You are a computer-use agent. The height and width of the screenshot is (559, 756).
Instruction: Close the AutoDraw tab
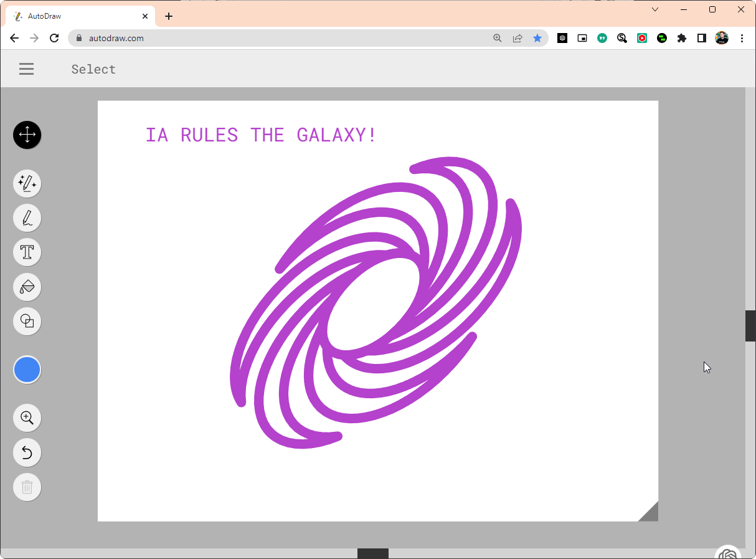click(x=144, y=16)
